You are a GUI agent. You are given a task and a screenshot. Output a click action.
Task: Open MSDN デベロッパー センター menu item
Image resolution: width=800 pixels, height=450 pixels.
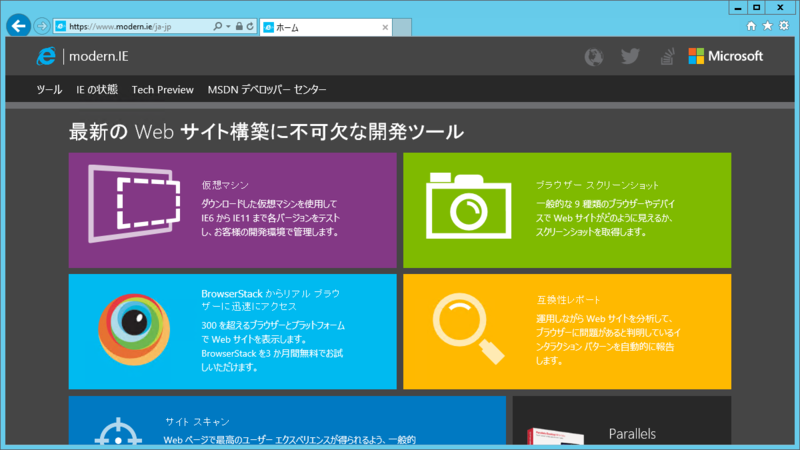pos(267,90)
